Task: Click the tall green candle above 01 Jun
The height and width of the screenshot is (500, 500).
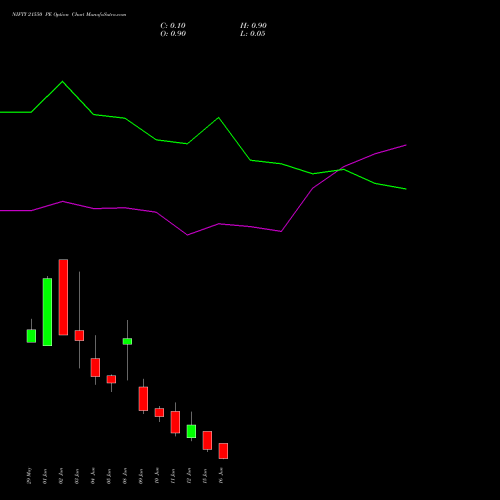Action: tap(47, 312)
